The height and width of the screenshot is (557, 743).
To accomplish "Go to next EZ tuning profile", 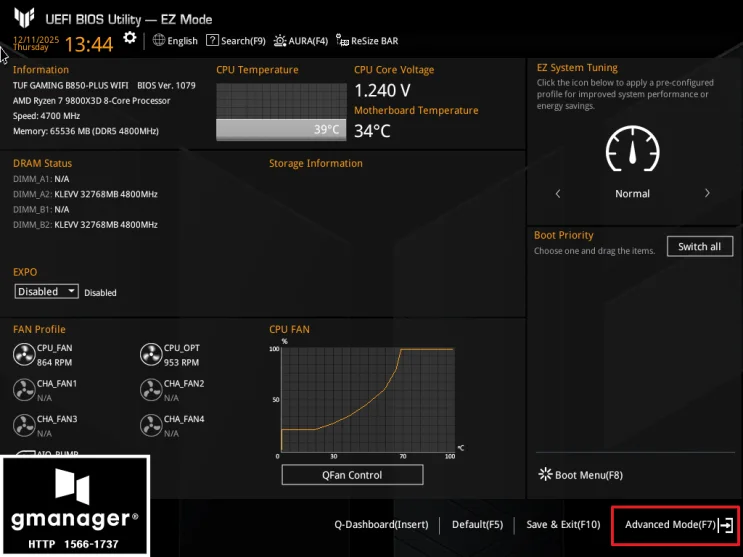I will pyautogui.click(x=707, y=193).
